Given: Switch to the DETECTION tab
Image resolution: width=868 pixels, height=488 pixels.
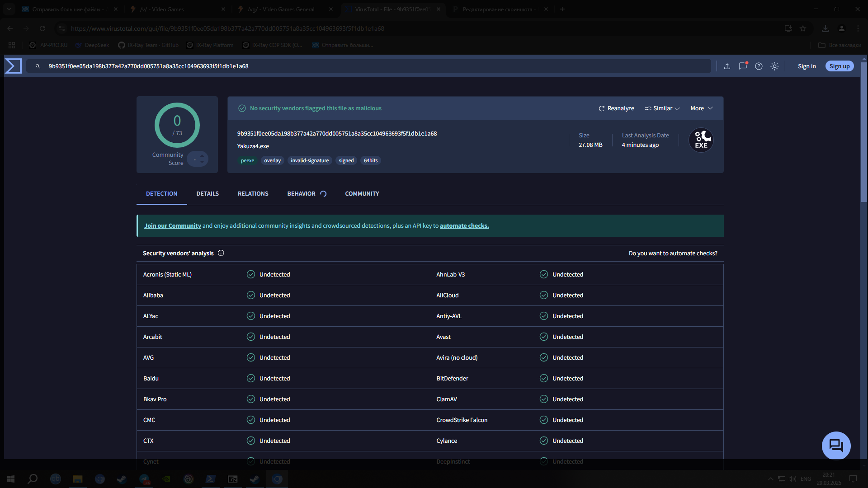Looking at the screenshot, I should (x=161, y=193).
